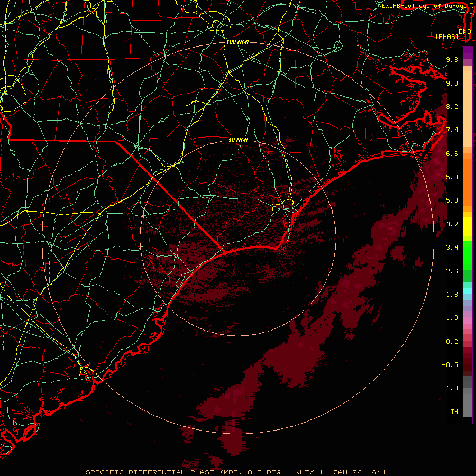Click the 1.0 value on color scale
The width and height of the screenshot is (476, 476).
pos(452,318)
